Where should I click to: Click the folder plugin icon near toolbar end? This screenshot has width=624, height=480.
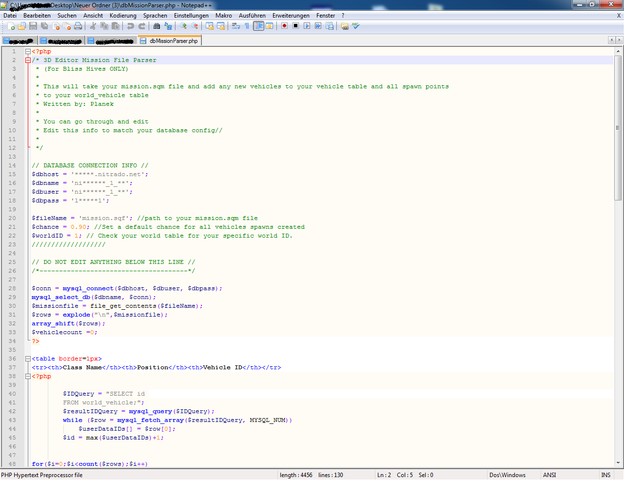(345, 26)
